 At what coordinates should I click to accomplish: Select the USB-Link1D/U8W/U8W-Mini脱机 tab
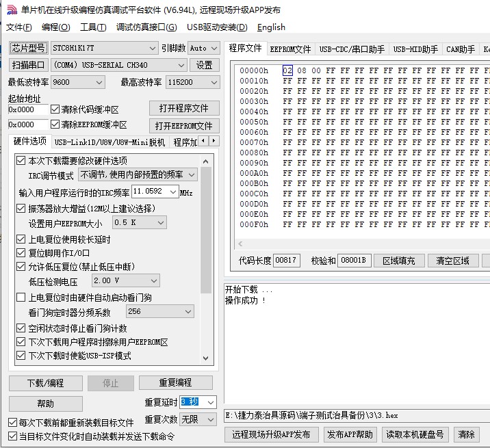click(109, 142)
